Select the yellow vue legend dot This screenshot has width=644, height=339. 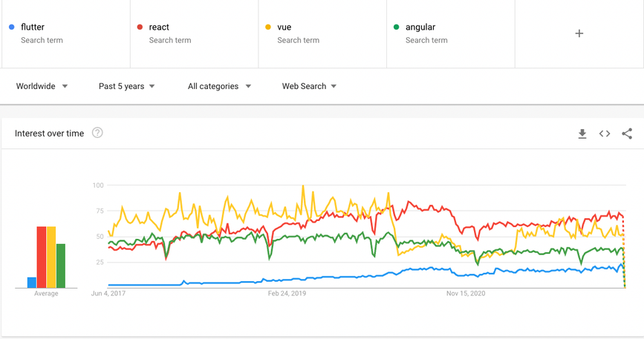click(268, 27)
